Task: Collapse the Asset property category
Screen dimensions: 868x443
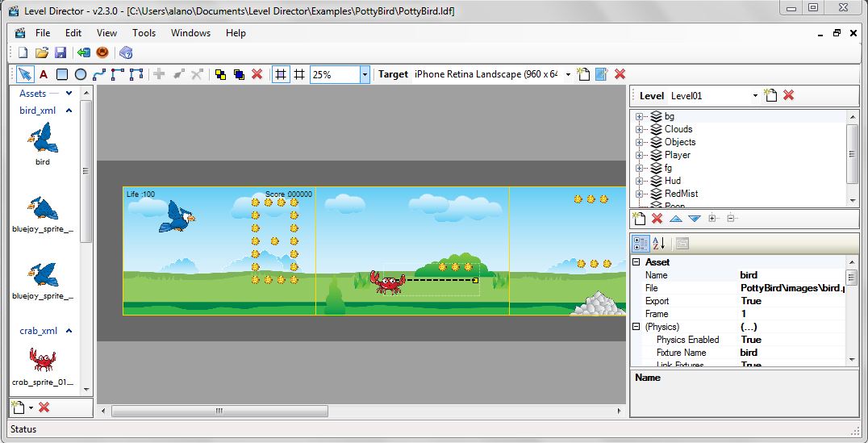Action: (x=636, y=262)
